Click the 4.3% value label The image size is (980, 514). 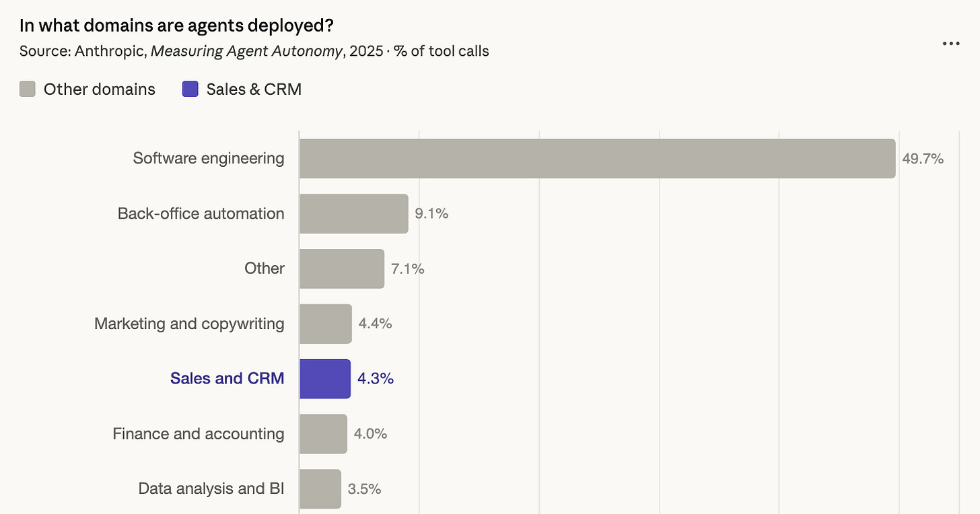pyautogui.click(x=376, y=379)
